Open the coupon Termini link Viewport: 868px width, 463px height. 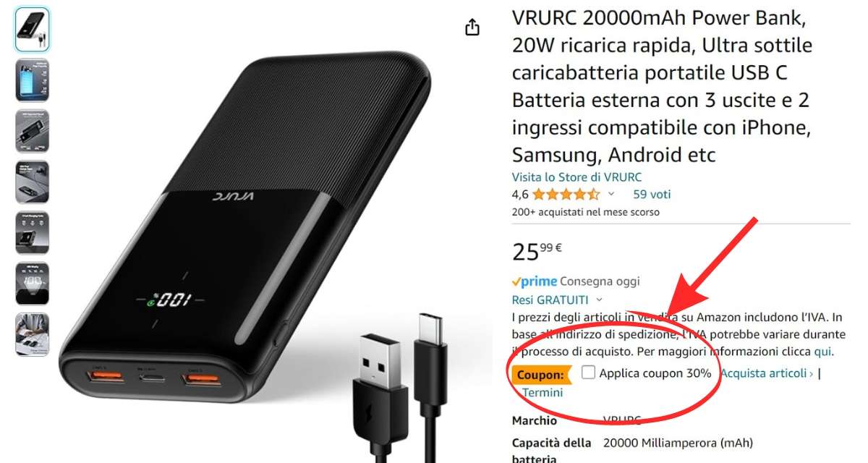(542, 392)
